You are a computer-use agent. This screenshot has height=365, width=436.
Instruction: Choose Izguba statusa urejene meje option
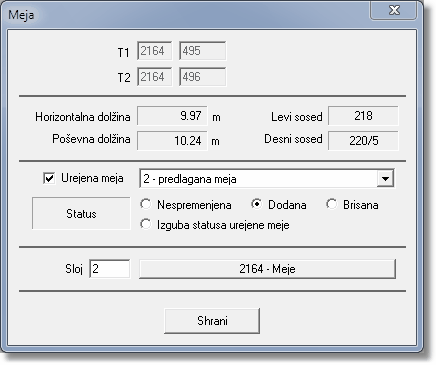146,224
